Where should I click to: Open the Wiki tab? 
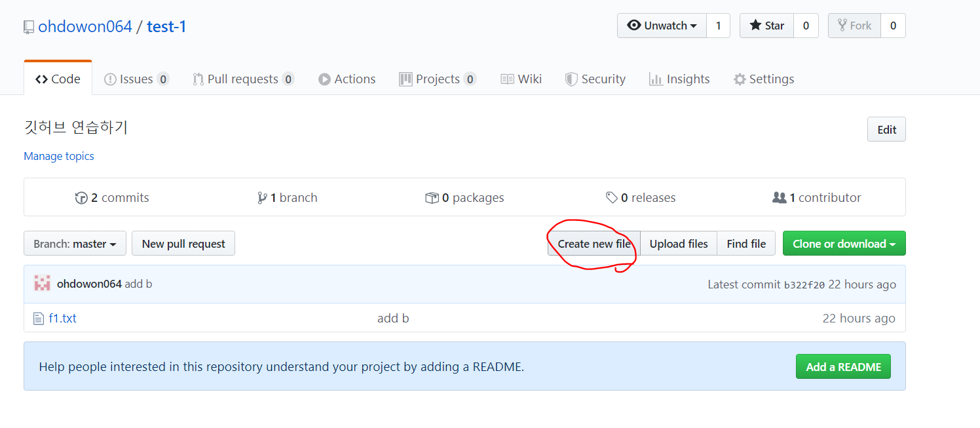point(521,79)
